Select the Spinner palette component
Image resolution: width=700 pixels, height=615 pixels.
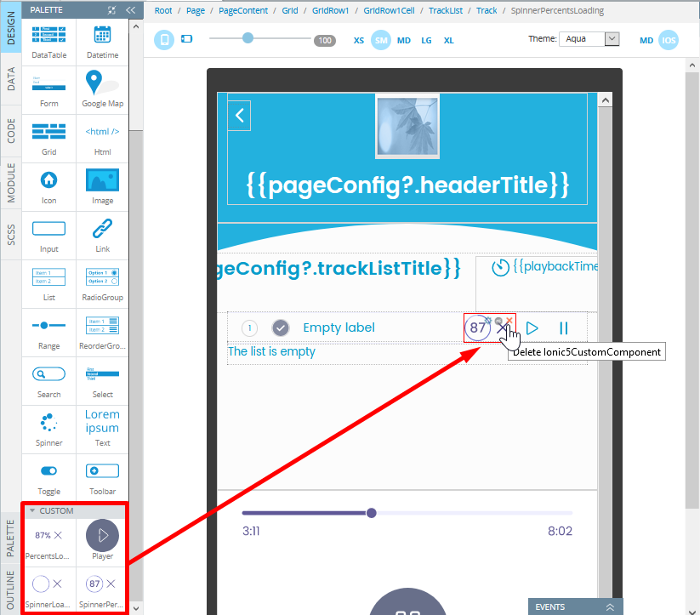coord(48,430)
